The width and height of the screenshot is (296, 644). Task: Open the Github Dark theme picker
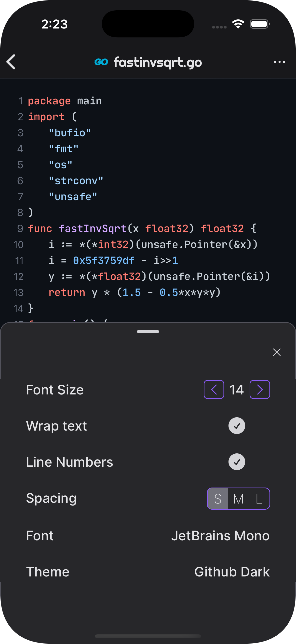pos(232,572)
